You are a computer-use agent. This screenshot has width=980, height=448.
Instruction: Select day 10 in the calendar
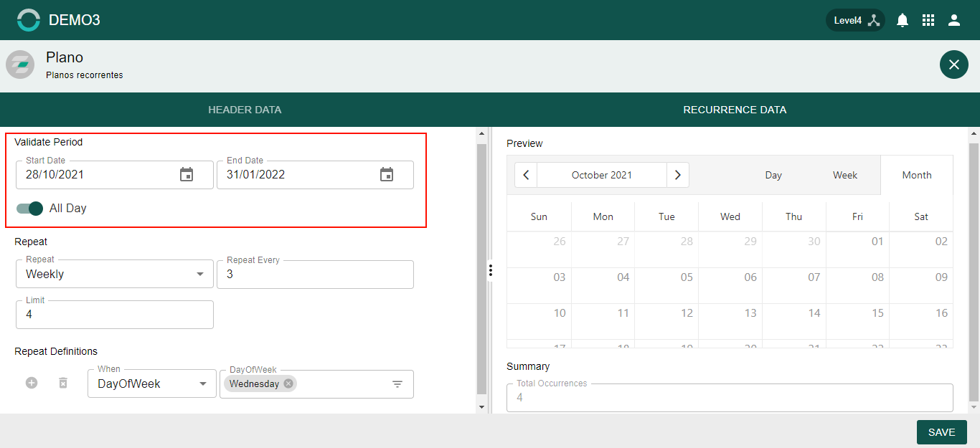click(539, 321)
